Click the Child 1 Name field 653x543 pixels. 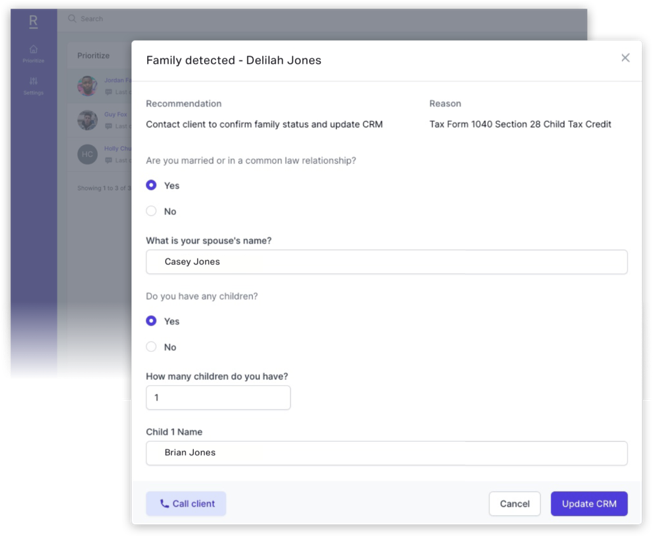[x=386, y=453]
